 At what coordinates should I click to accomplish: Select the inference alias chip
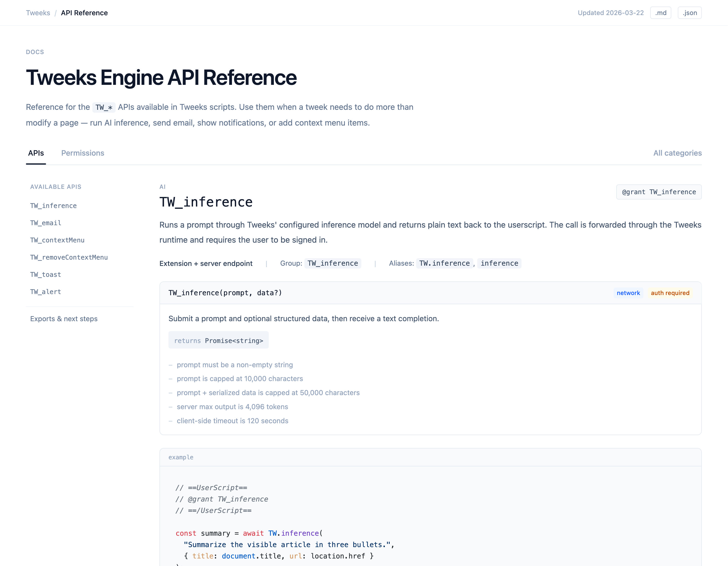(x=499, y=263)
